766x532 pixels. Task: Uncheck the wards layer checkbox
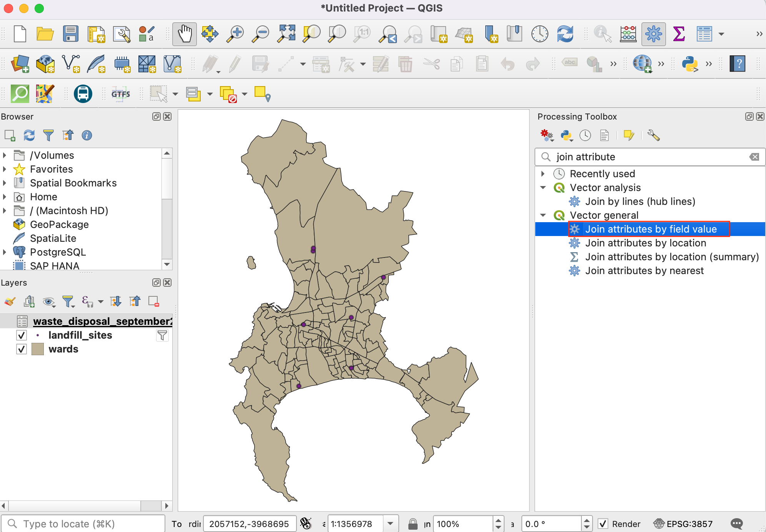pyautogui.click(x=22, y=349)
